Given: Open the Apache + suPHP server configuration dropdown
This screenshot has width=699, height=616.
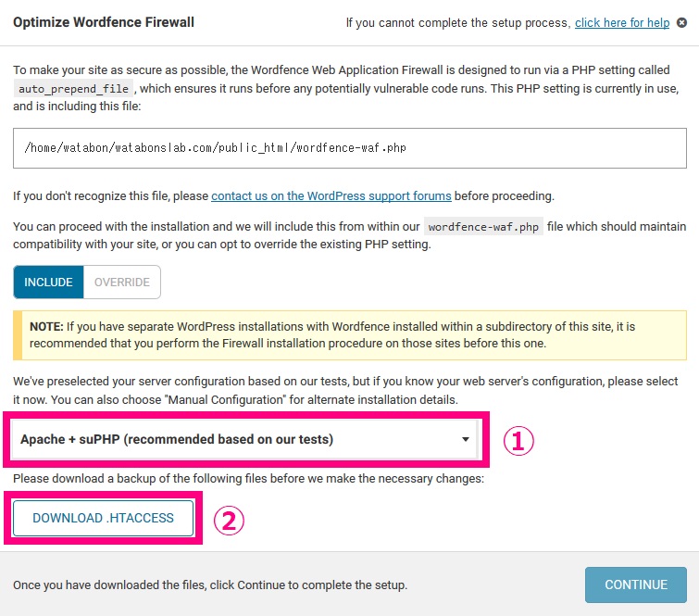Looking at the screenshot, I should pos(244,439).
